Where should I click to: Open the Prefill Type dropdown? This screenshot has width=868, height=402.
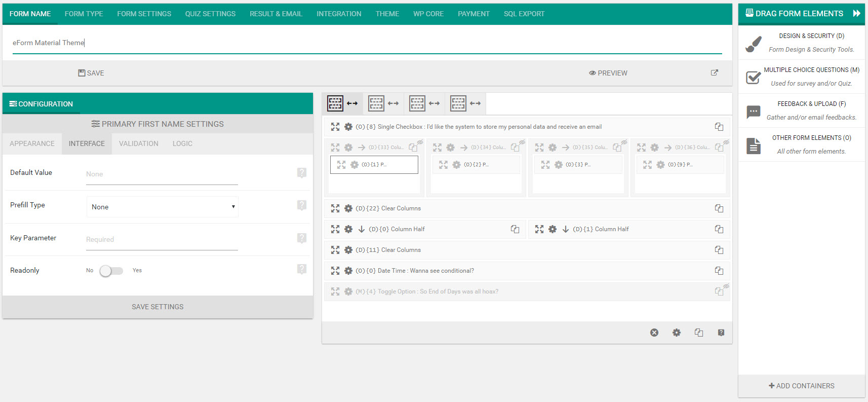162,207
